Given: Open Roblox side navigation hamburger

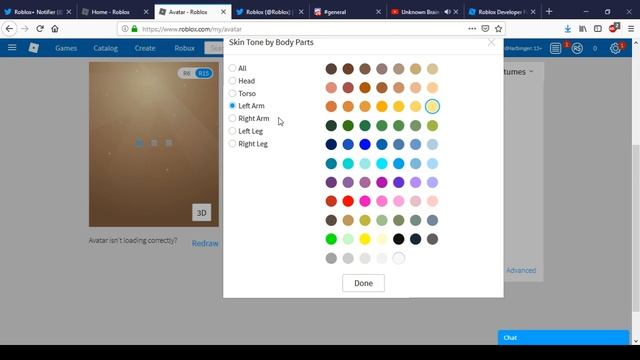Looking at the screenshot, I should [12, 48].
